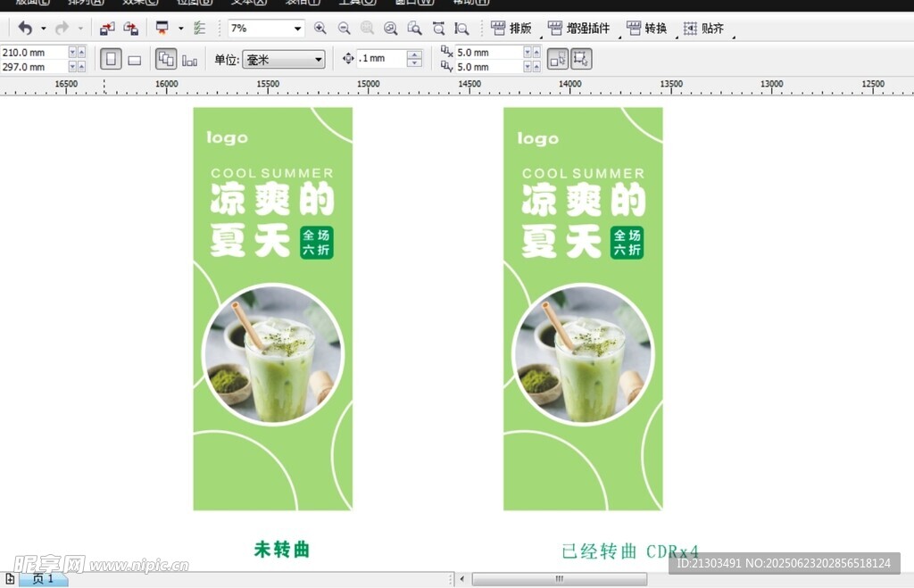
Task: Expand the application launcher dropdown arrow
Action: pos(180,28)
